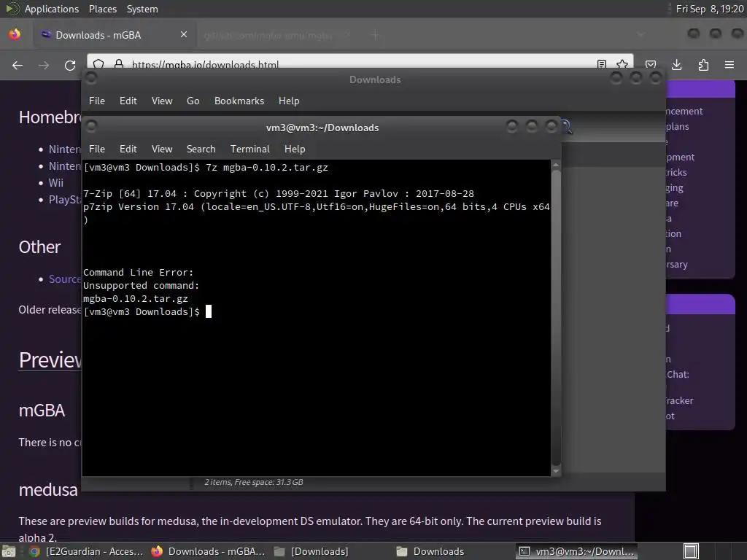
Task: Open the Firefox downloads panel
Action: click(677, 65)
